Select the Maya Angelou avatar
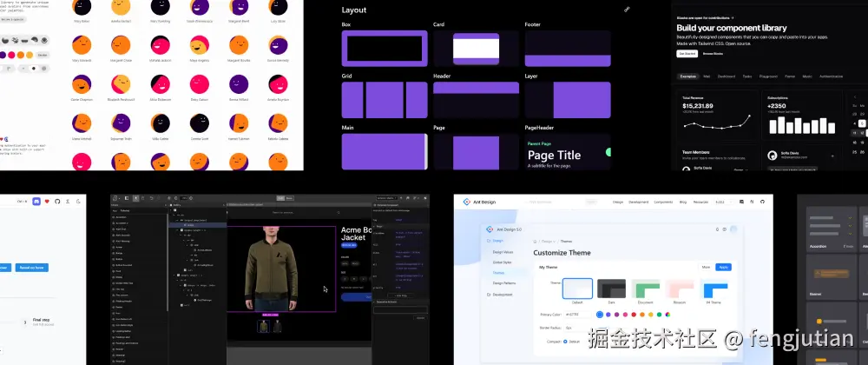The width and height of the screenshot is (868, 365). click(x=200, y=45)
